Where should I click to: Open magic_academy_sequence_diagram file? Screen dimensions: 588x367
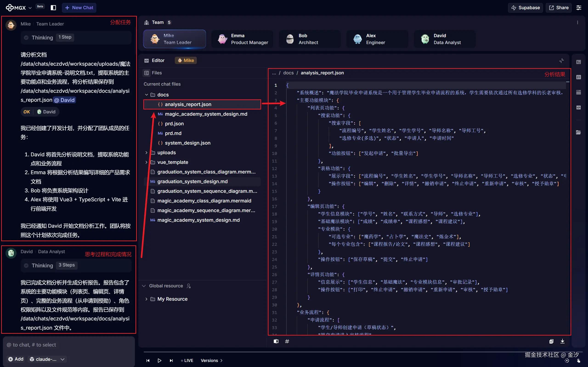pos(202,210)
